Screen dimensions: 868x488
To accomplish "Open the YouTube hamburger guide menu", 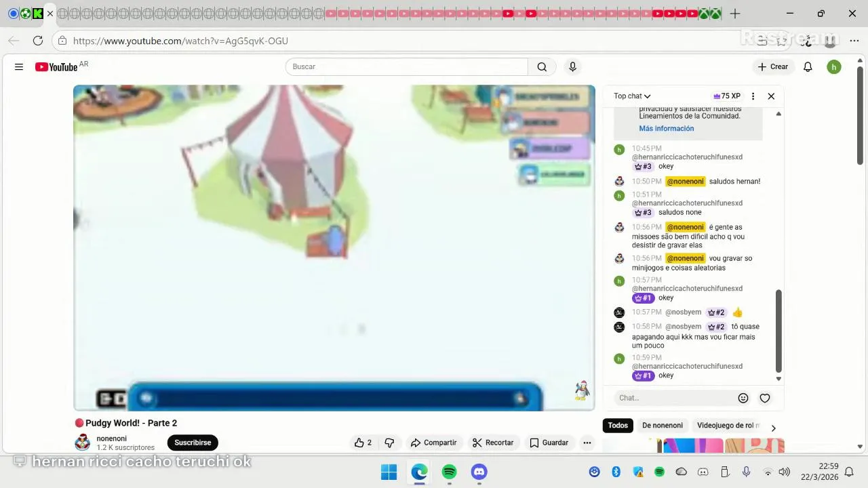I will [x=19, y=66].
